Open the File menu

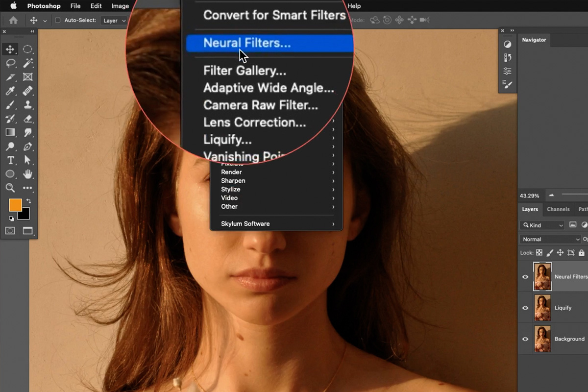75,6
